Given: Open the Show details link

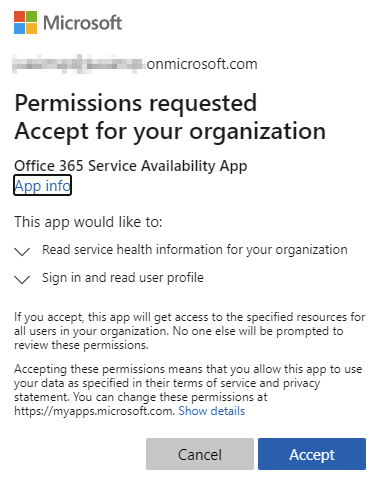Looking at the screenshot, I should pos(212,411).
